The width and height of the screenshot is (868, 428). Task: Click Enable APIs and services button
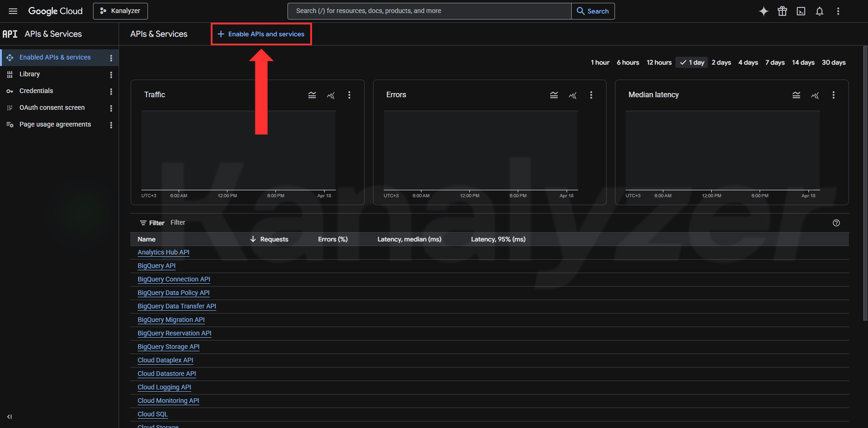[261, 34]
